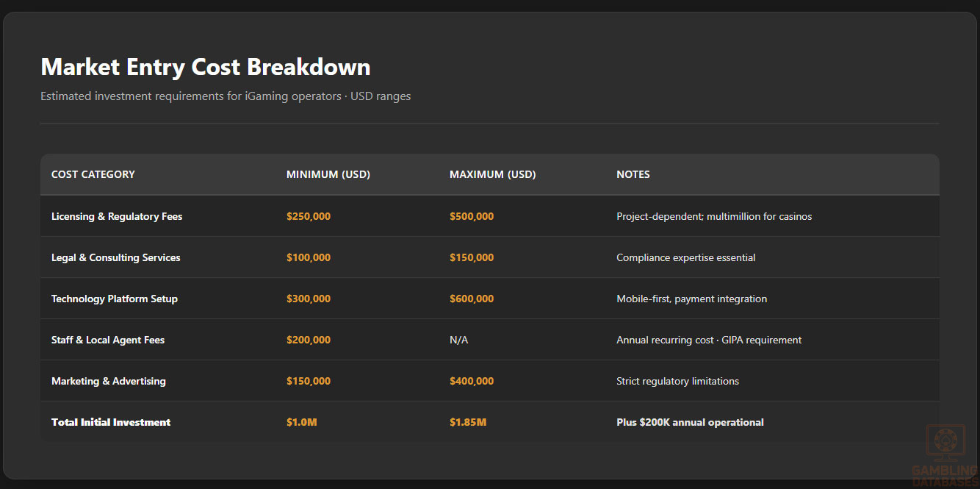The image size is (980, 489).
Task: Select the Total Initial Investment row label
Action: pyautogui.click(x=111, y=422)
